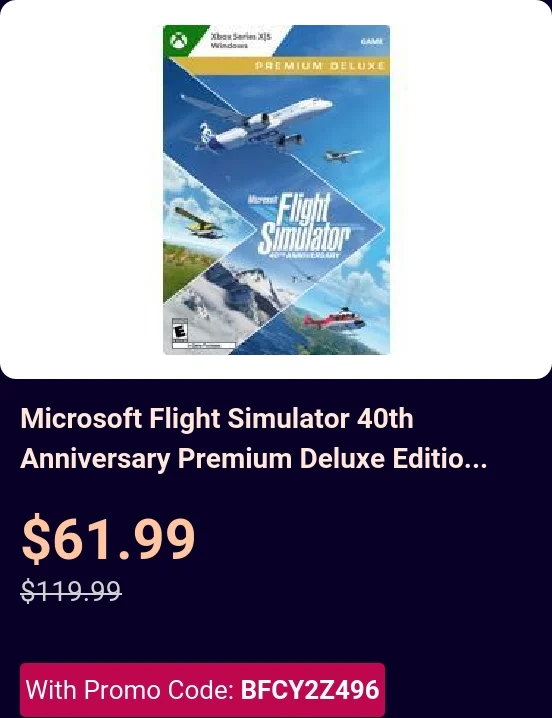Click the yellow seaplane on the cover
This screenshot has width=552, height=718.
pos(200,223)
